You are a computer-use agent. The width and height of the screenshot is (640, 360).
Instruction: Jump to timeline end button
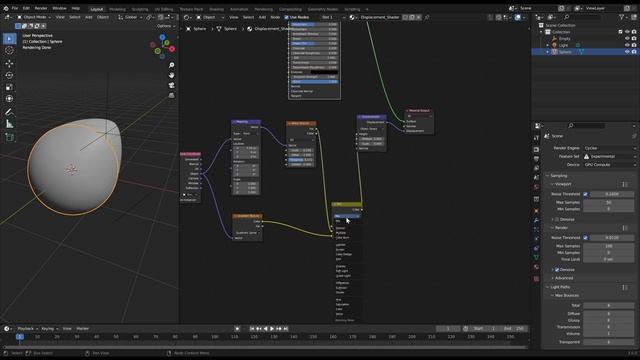pos(286,329)
